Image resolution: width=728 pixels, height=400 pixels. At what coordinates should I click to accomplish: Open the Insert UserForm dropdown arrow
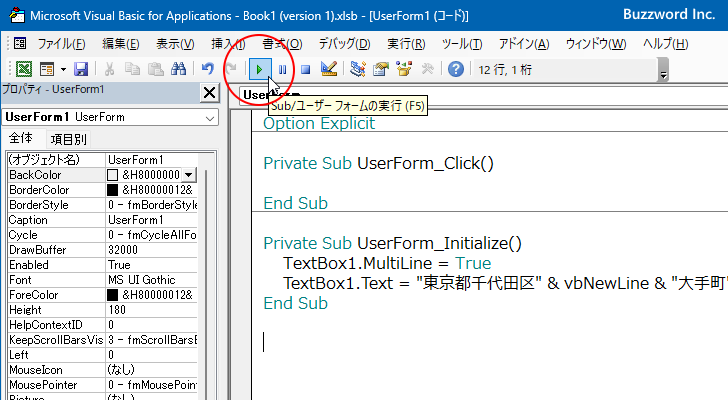point(63,70)
